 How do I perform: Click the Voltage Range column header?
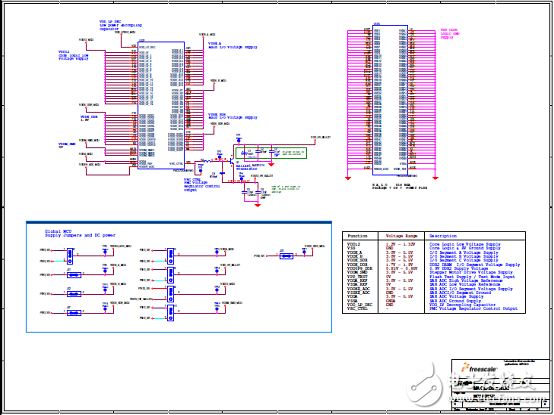point(401,236)
